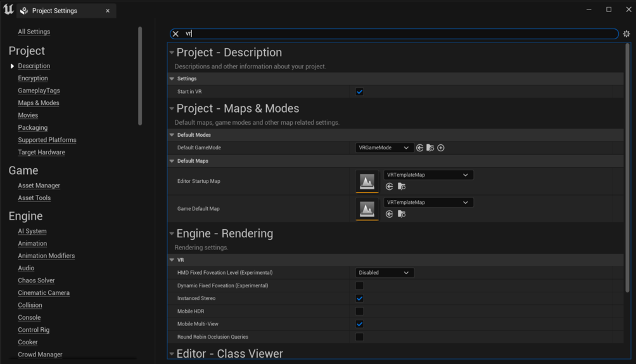Use selected asset for Game Default Map
The height and width of the screenshot is (364, 636).
390,214
